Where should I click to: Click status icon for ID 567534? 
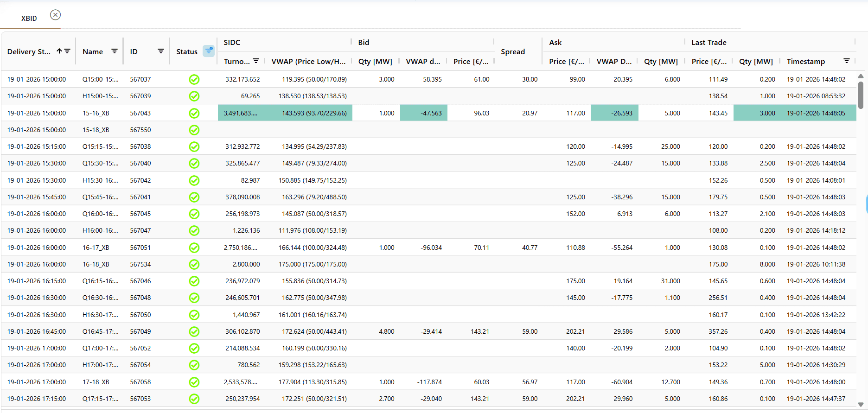pyautogui.click(x=194, y=264)
